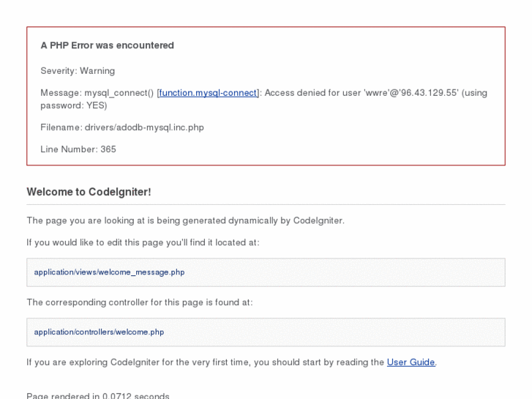532x399 pixels.
Task: Select the "Severity: Warning" line
Action: 78,71
